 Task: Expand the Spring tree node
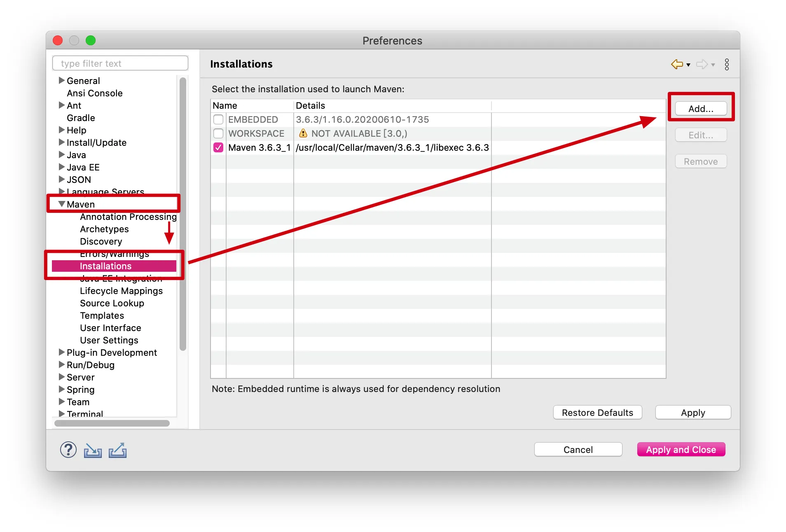coord(62,389)
